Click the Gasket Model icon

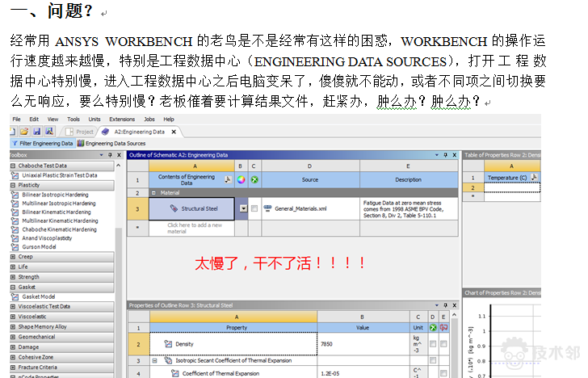15,296
